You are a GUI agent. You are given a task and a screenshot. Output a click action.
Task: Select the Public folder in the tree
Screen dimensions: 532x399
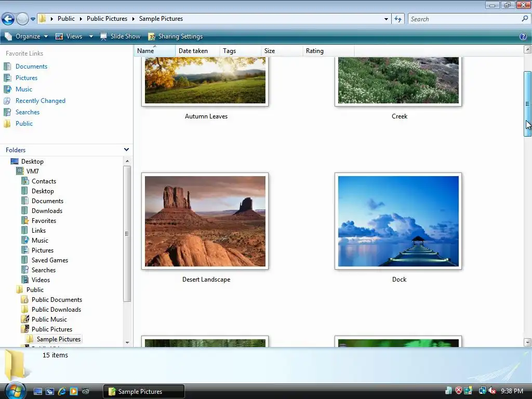(x=35, y=290)
